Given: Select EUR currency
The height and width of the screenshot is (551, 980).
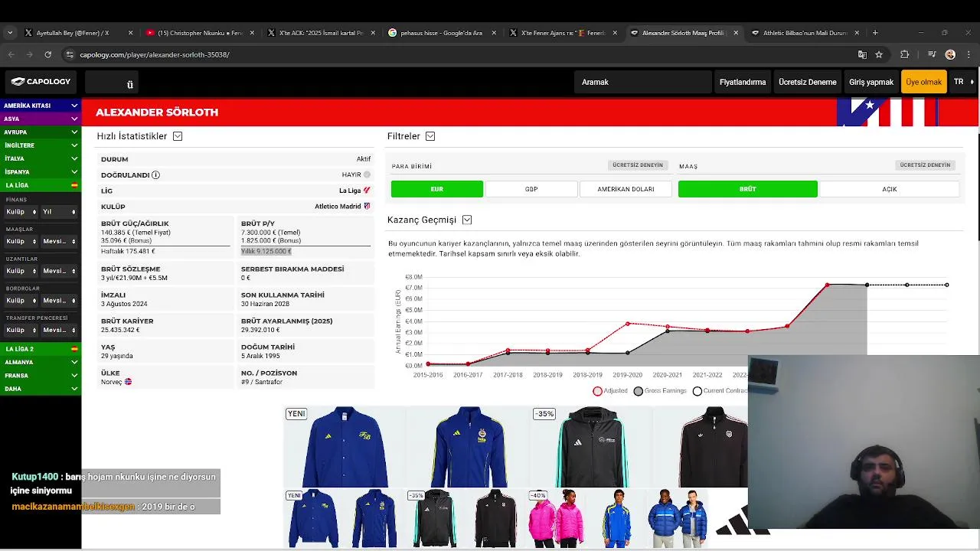Looking at the screenshot, I should (x=437, y=189).
